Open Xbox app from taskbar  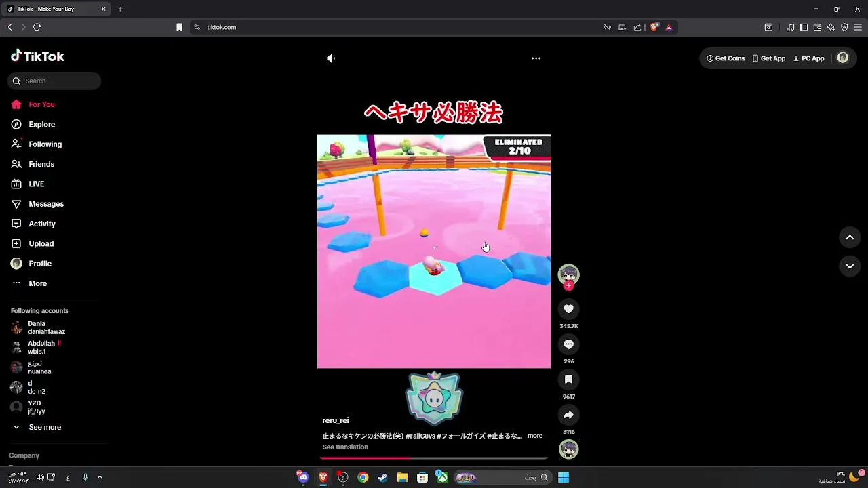coord(441,477)
